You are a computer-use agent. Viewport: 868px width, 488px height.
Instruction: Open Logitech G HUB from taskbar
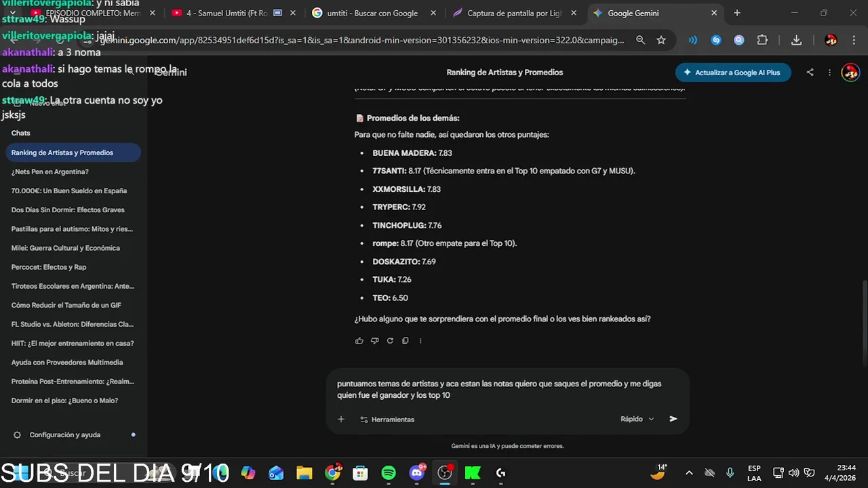(500, 473)
